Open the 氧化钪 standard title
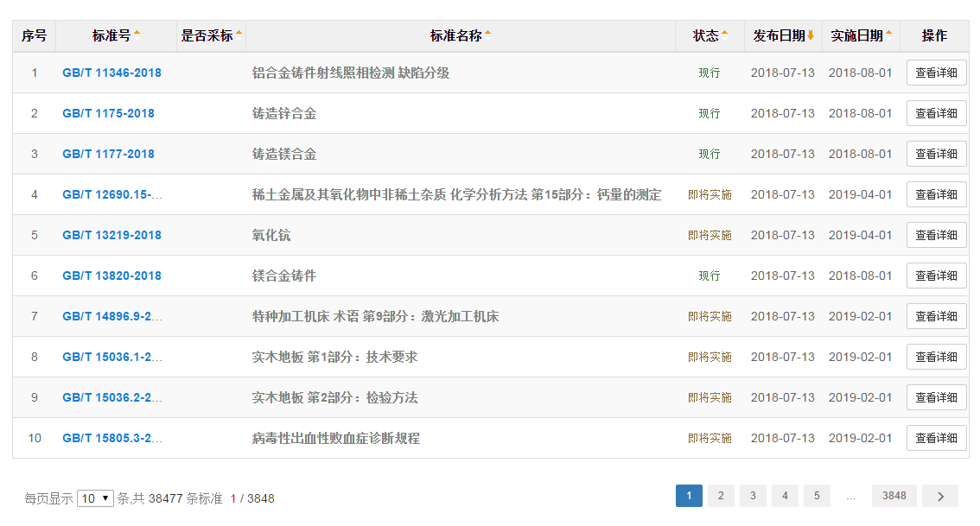This screenshot has height=526, width=980. 271,235
